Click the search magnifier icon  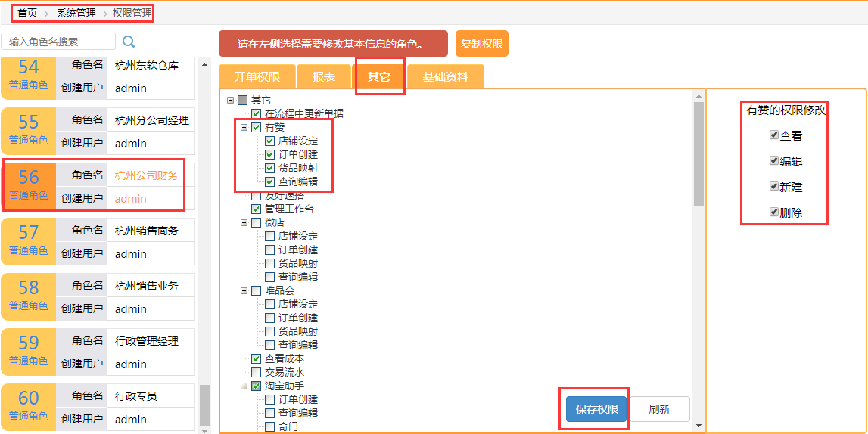tap(129, 42)
